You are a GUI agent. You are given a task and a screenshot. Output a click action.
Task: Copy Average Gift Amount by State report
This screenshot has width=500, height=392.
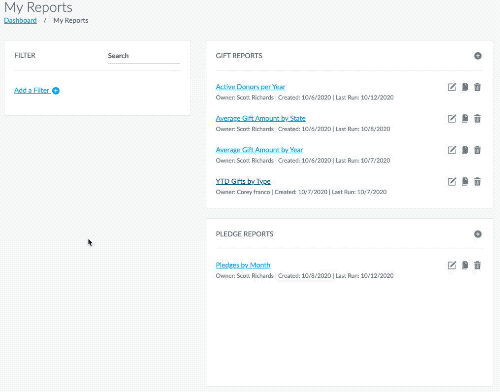(465, 119)
